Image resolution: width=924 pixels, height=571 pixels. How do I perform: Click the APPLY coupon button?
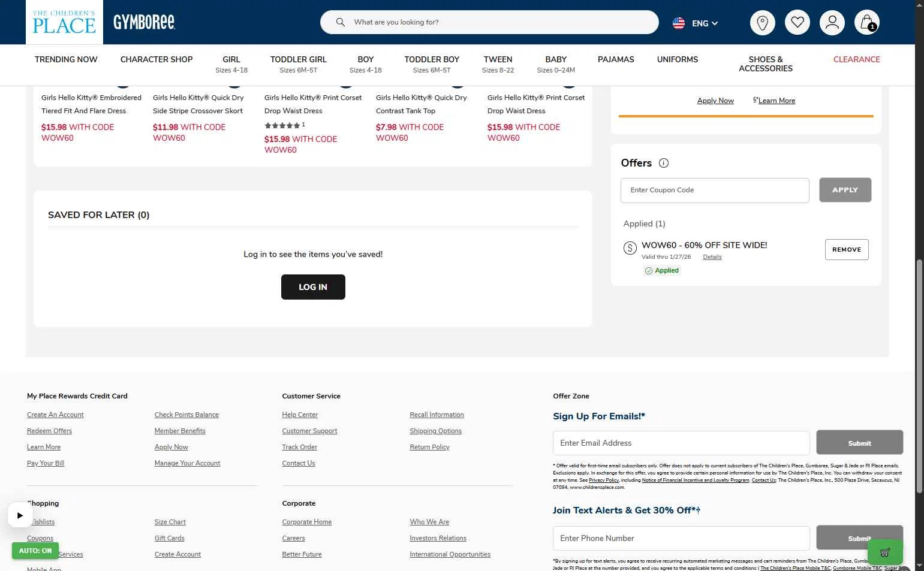click(x=845, y=190)
